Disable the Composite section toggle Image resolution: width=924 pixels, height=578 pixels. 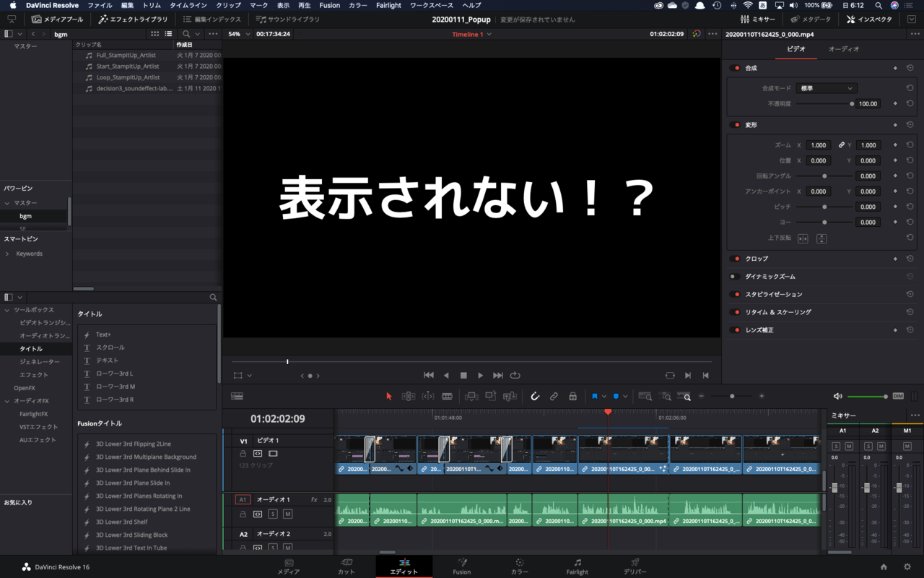click(x=736, y=68)
